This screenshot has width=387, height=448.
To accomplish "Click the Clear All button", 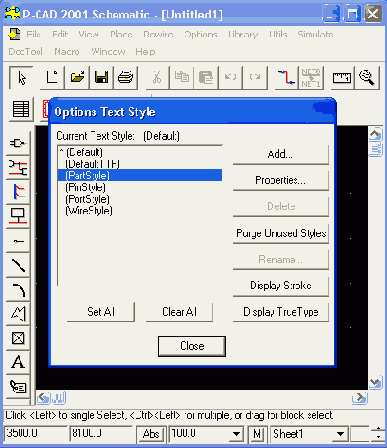I will pyautogui.click(x=179, y=312).
